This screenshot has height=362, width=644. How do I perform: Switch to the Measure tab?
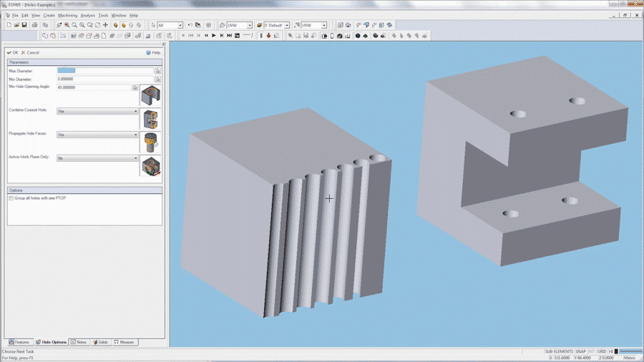tap(124, 342)
